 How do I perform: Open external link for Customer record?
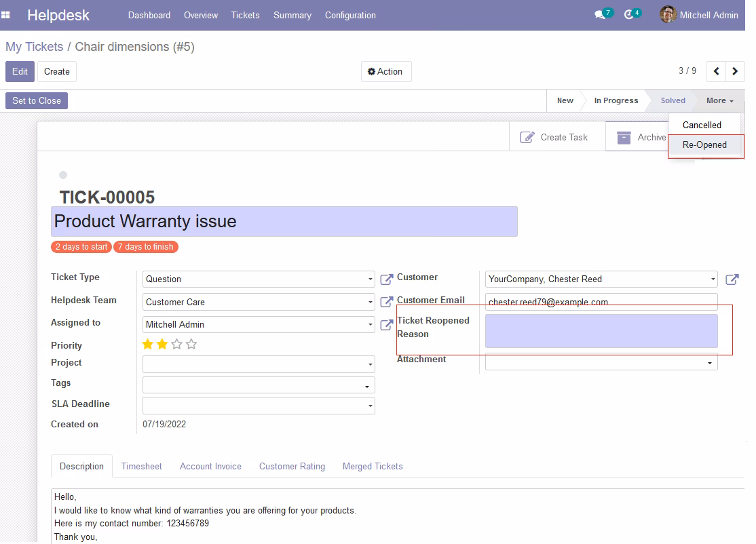tap(732, 279)
